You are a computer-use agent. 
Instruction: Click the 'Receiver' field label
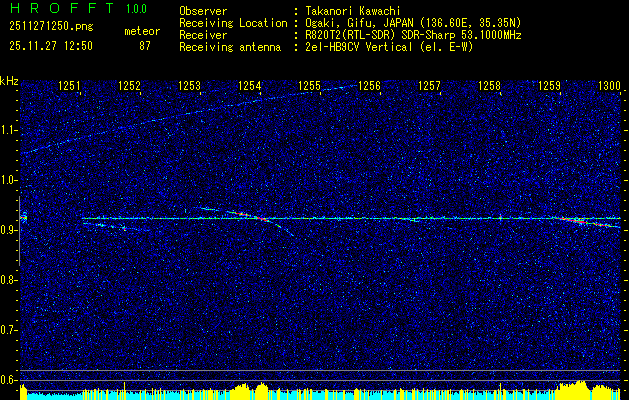point(203,35)
